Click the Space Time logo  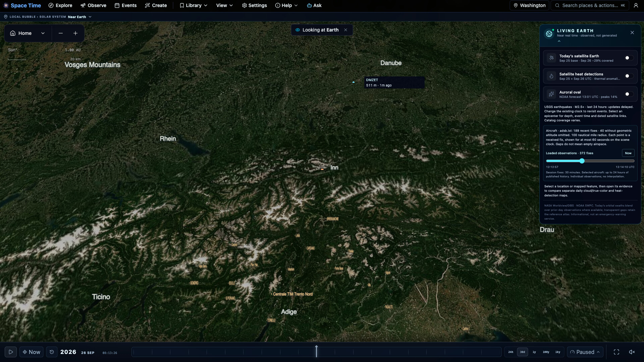(22, 5)
